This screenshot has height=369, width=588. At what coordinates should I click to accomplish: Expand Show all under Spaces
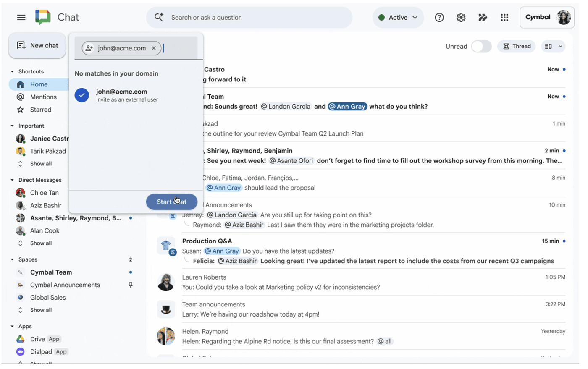(x=40, y=310)
